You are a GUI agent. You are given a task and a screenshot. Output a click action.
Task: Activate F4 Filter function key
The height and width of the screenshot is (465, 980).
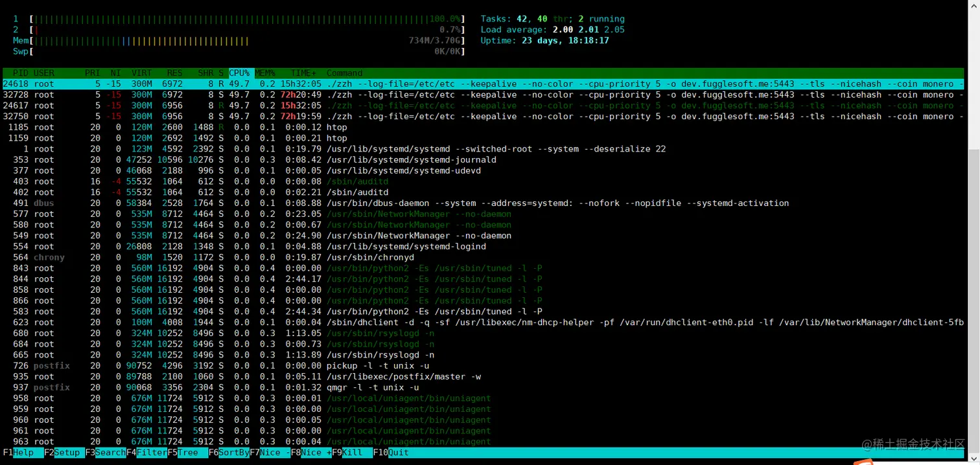click(146, 453)
